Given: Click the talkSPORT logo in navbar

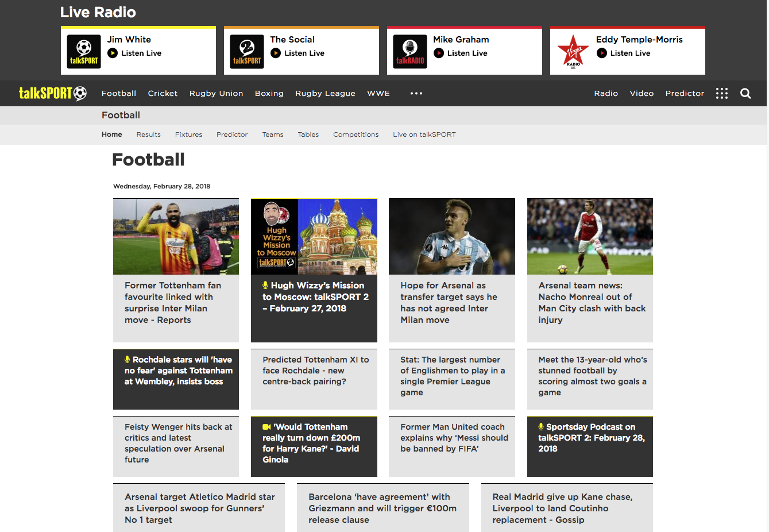Looking at the screenshot, I should click(53, 93).
